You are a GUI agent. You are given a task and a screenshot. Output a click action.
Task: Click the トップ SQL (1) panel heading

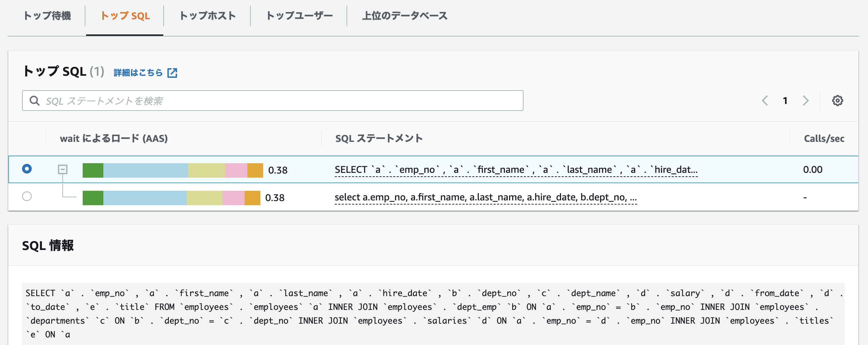64,72
